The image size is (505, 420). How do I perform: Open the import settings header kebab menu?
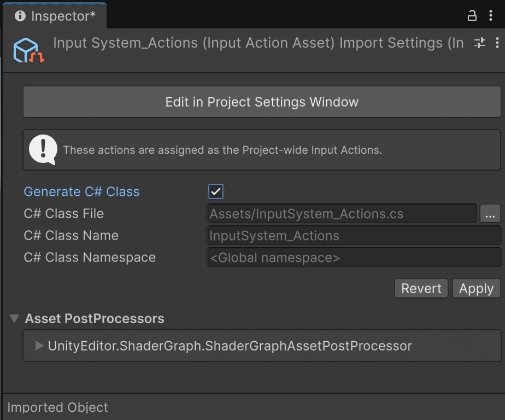click(496, 43)
